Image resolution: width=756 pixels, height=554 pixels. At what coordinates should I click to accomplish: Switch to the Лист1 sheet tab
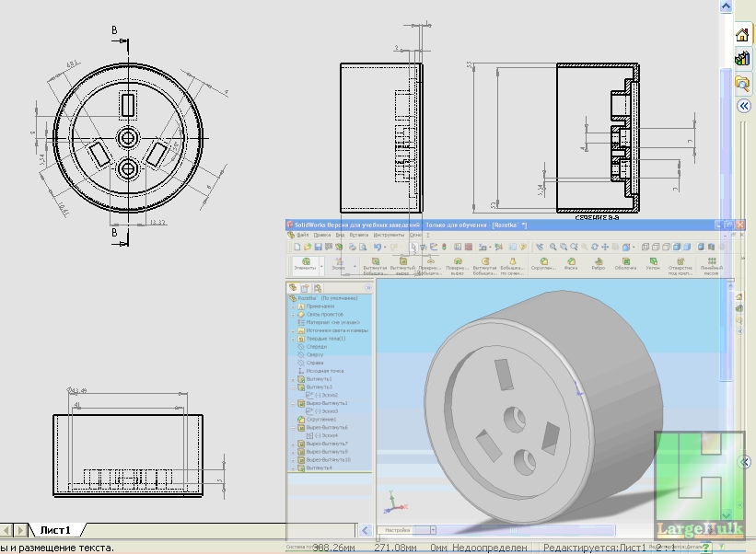coord(59,530)
